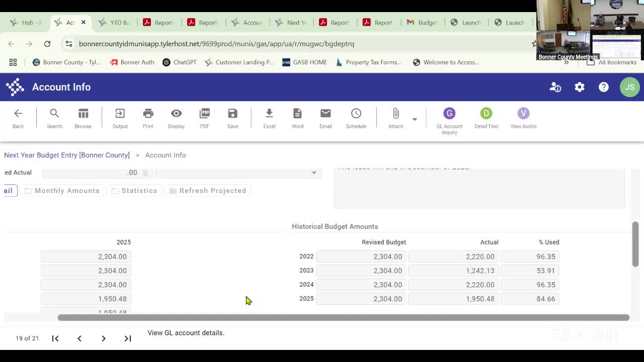This screenshot has height=362, width=644.
Task: Go back in the browser
Action: click(x=11, y=44)
